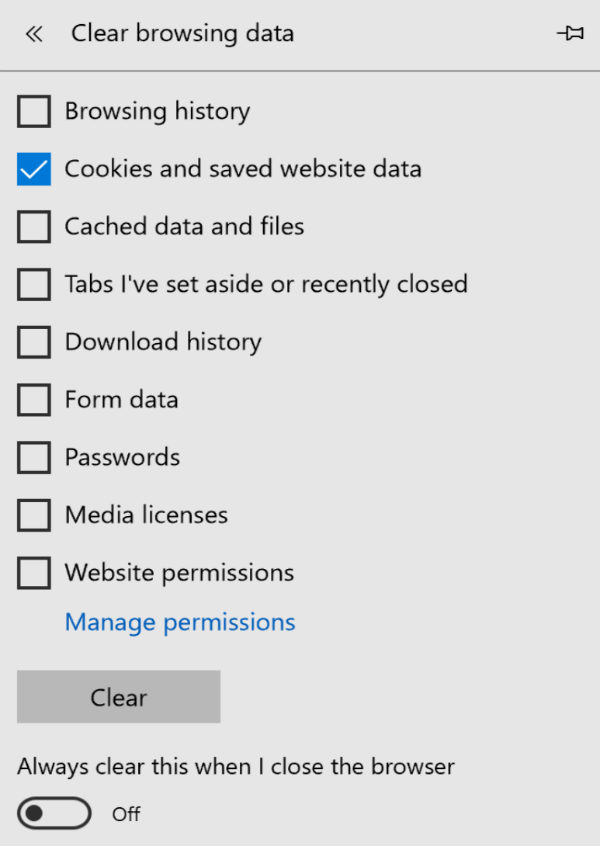The image size is (600, 846).
Task: Open the Manage permissions link
Action: [180, 622]
